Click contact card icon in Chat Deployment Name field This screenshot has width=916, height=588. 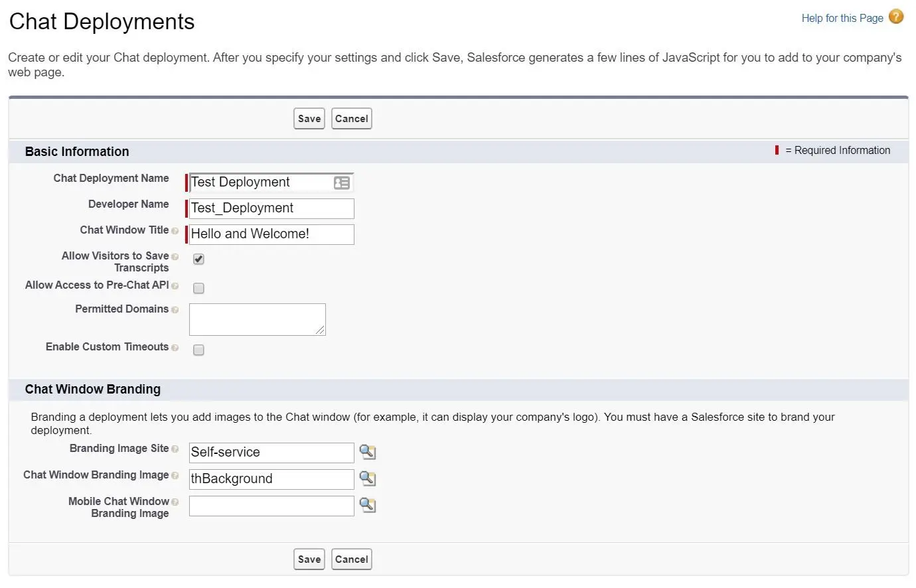[x=341, y=183]
